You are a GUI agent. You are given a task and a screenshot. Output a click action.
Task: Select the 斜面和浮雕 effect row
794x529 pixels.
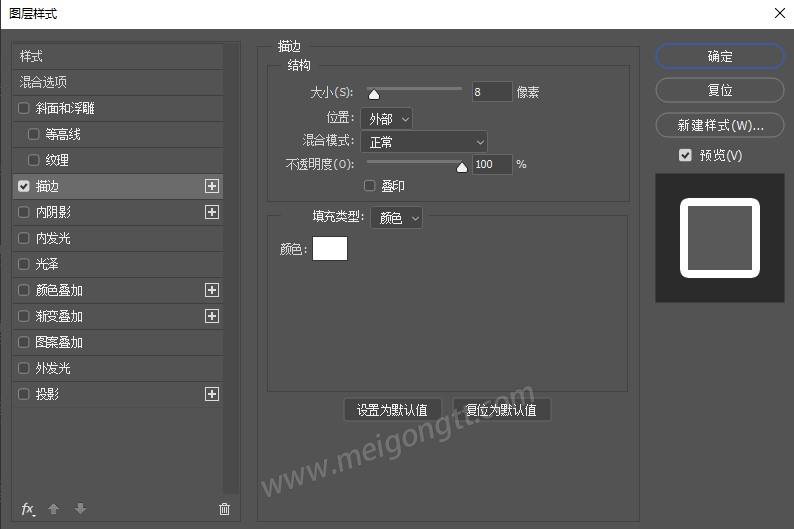pos(117,108)
